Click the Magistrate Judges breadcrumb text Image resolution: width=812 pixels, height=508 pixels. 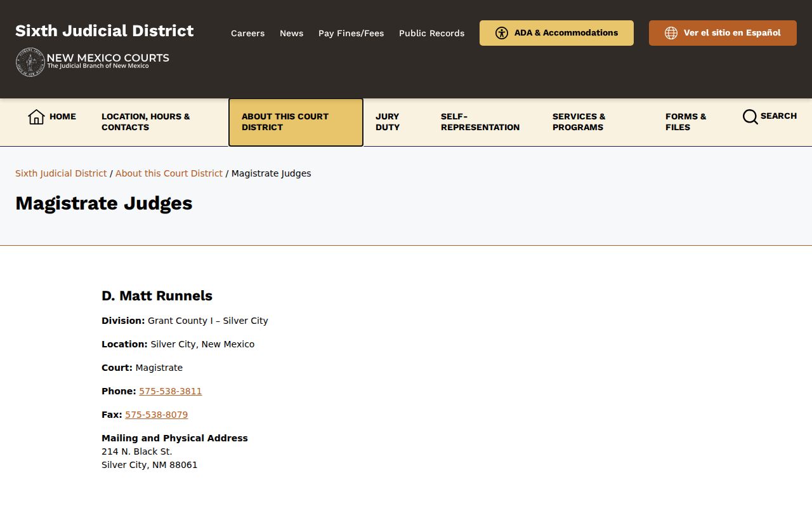click(x=272, y=173)
